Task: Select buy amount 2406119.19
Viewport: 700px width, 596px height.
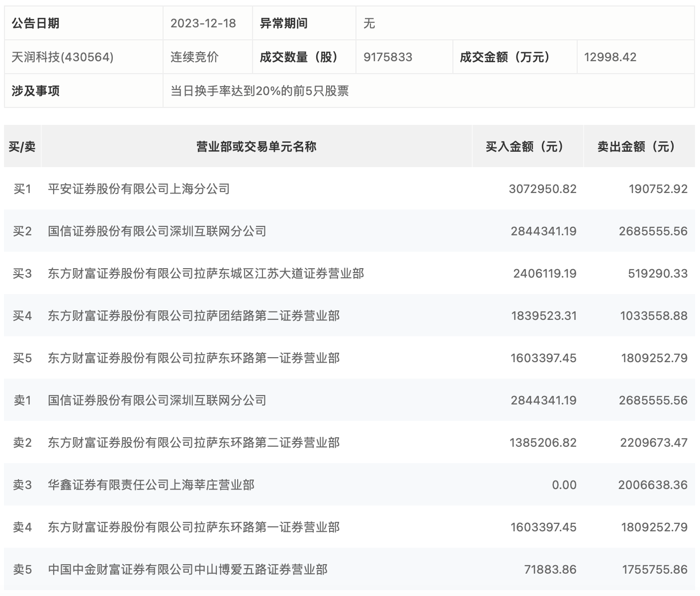Action: coord(545,274)
